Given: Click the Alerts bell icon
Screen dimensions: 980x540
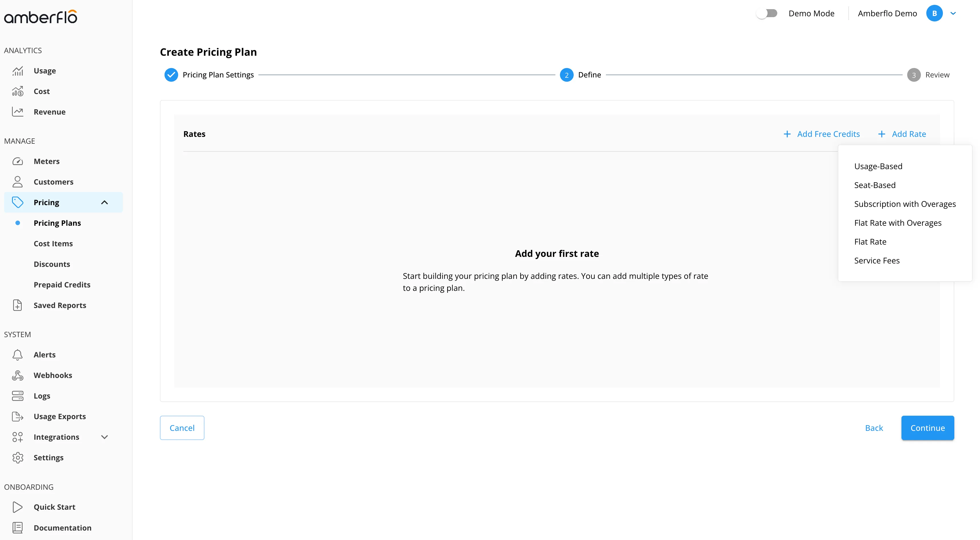Looking at the screenshot, I should (17, 355).
